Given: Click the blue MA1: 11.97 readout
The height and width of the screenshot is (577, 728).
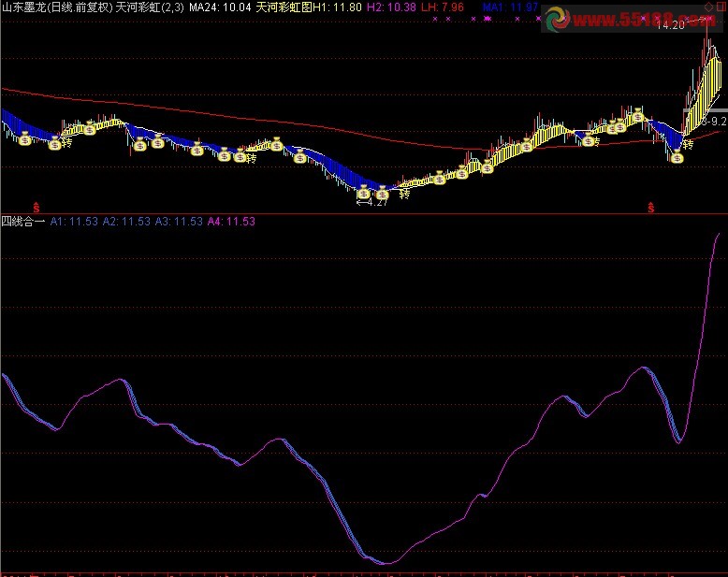Looking at the screenshot, I should click(x=510, y=7).
